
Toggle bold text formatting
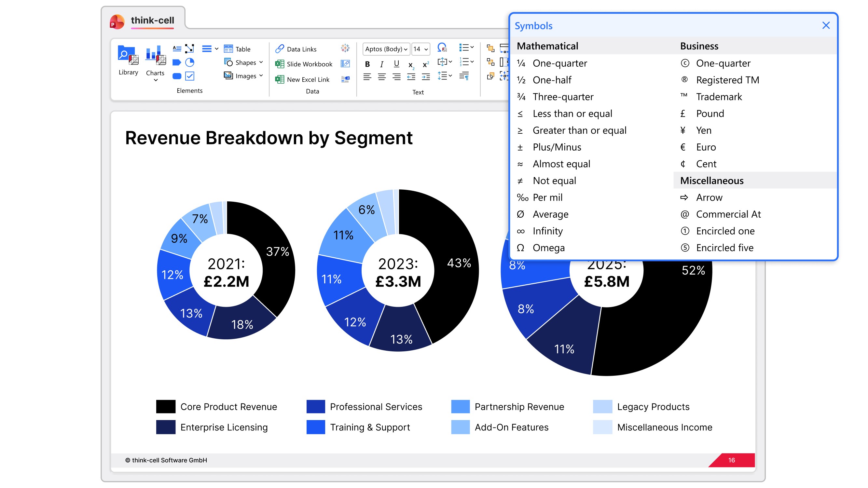coord(367,64)
